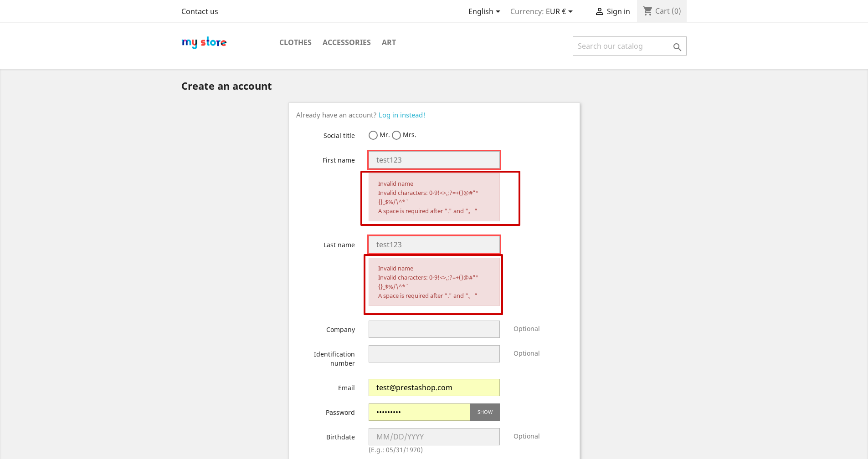
Task: Click the Log in instead link
Action: coord(401,115)
